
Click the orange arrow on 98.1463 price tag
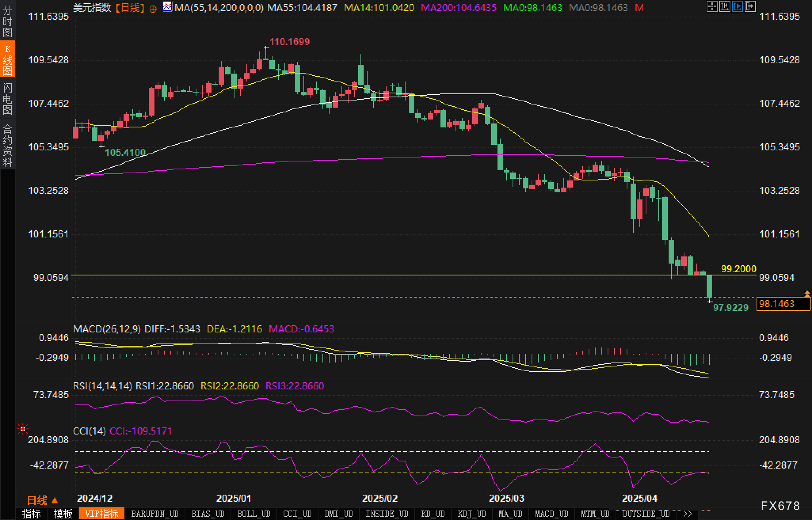pos(807,294)
